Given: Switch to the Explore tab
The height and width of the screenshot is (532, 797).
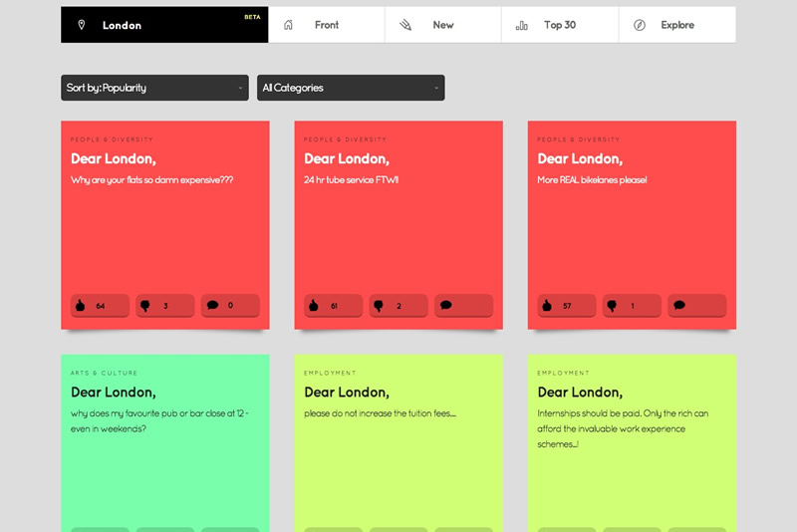Looking at the screenshot, I should pos(677,25).
